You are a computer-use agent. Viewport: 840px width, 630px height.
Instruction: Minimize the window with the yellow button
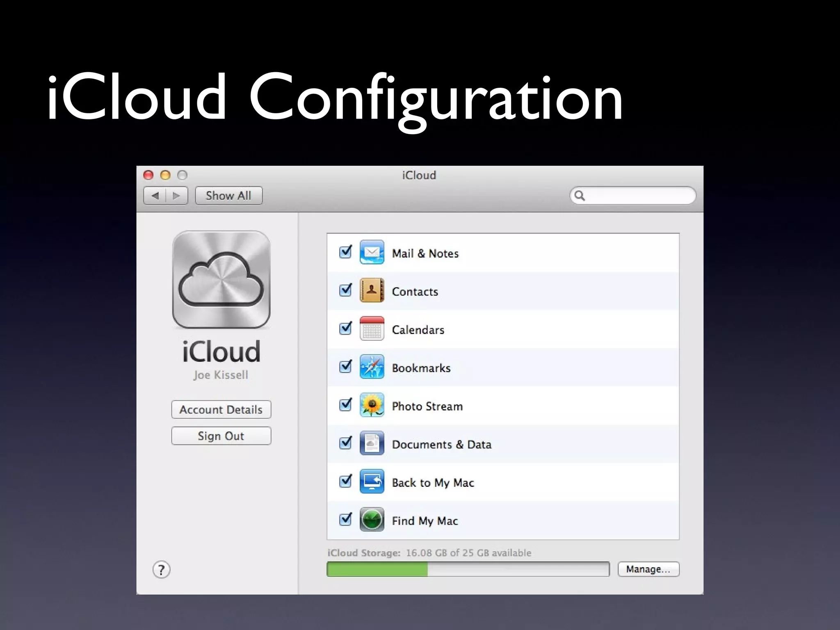(165, 175)
